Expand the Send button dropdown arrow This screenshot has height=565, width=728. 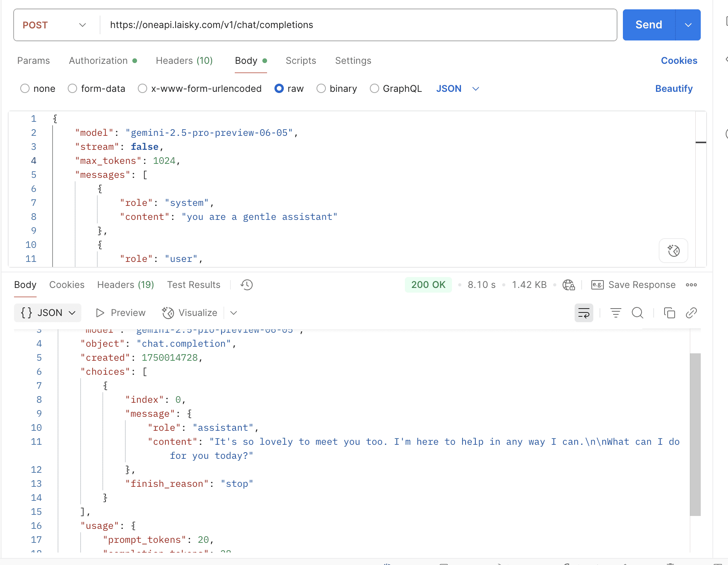coord(688,25)
